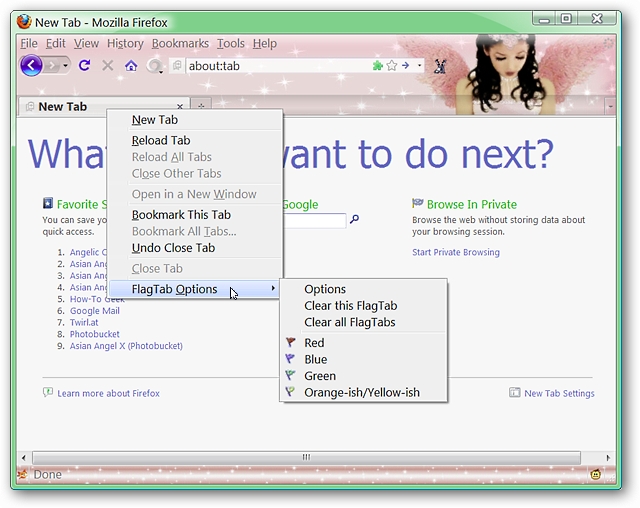Click the Forward navigation arrow

pos(52,66)
